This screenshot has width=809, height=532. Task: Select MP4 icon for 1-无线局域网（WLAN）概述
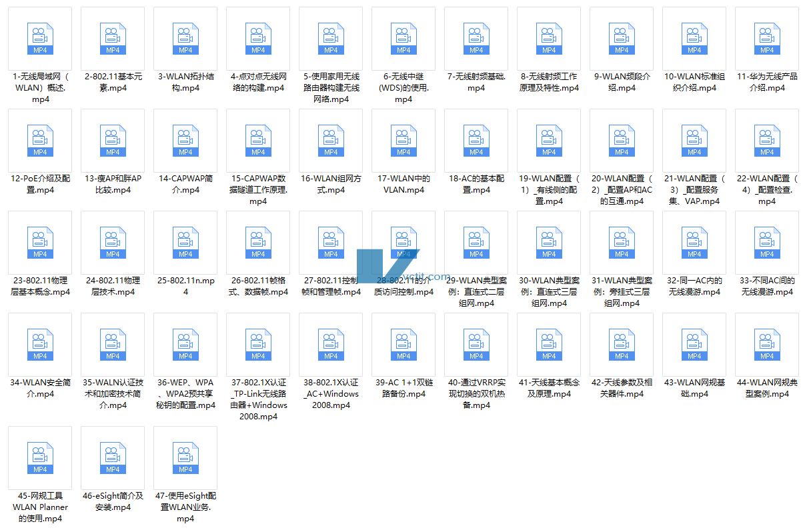pos(40,39)
